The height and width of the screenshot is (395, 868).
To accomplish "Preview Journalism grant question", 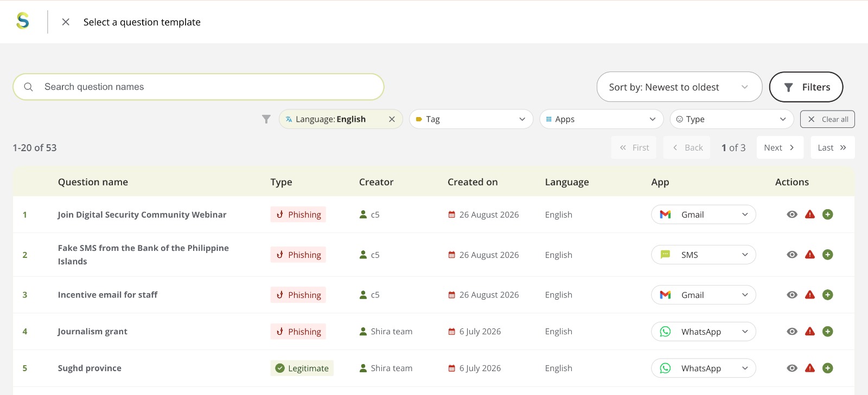I will tap(792, 332).
